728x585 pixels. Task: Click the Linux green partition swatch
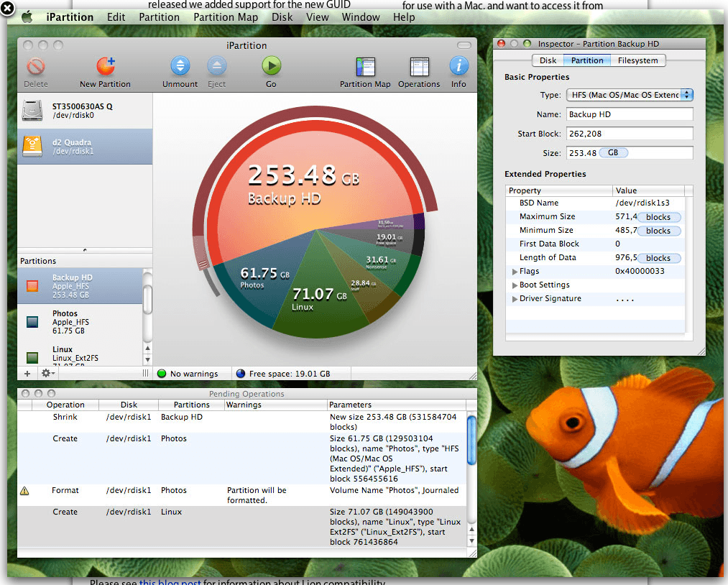click(32, 357)
